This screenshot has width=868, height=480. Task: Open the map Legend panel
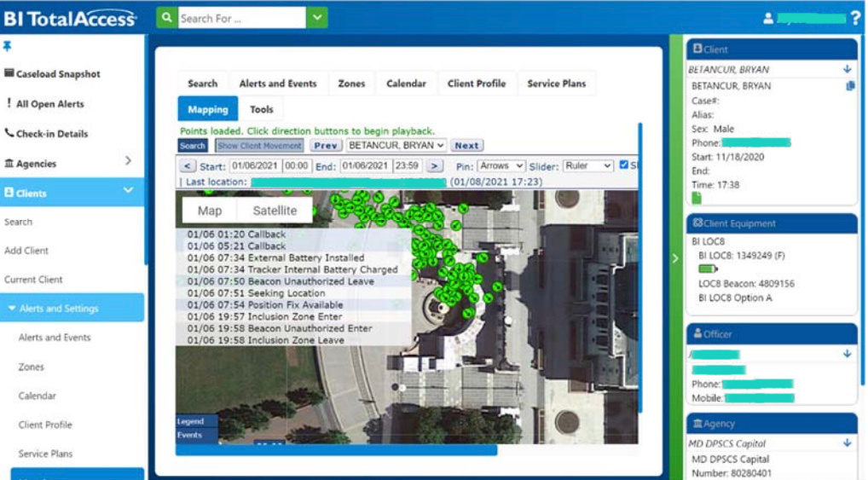[196, 421]
